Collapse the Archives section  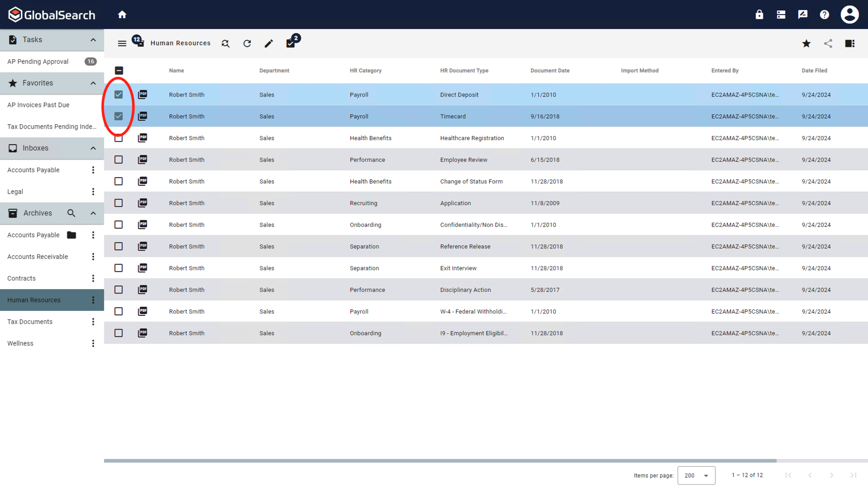(93, 213)
